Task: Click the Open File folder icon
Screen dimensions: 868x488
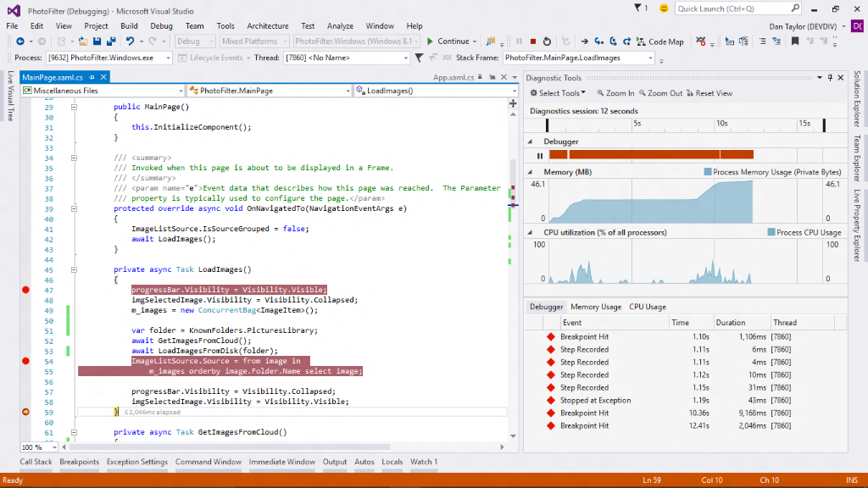Action: click(x=83, y=42)
